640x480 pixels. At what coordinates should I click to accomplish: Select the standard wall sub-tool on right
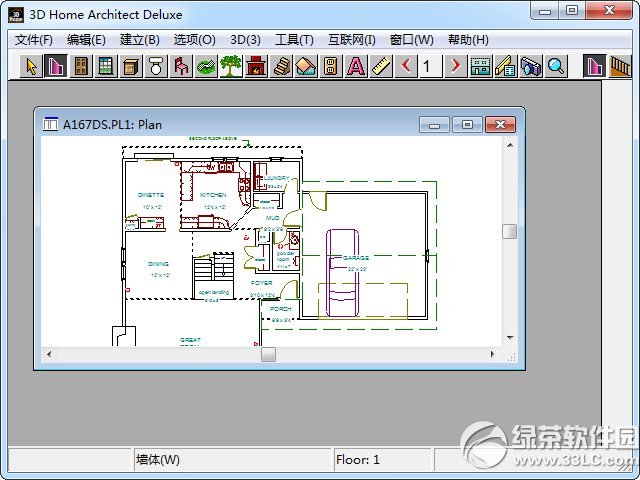click(594, 66)
